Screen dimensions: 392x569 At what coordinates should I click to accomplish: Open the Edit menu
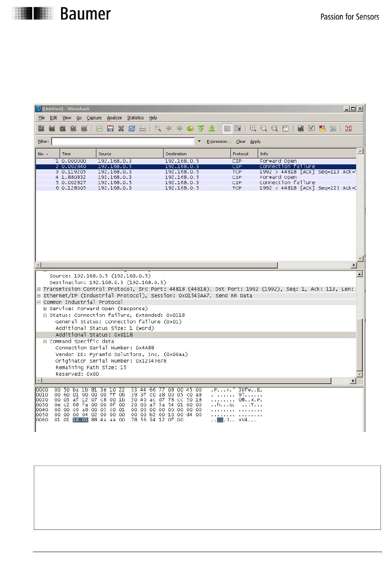tap(54, 118)
